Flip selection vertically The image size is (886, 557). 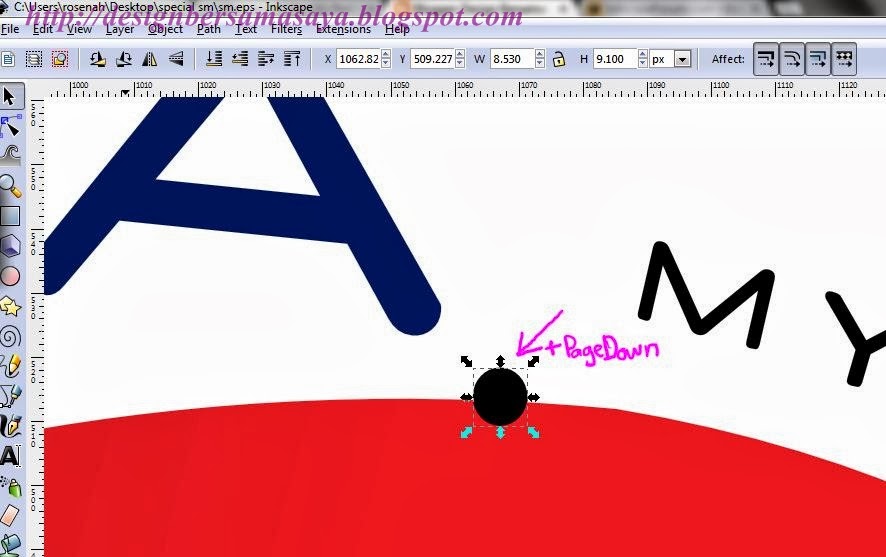point(176,59)
